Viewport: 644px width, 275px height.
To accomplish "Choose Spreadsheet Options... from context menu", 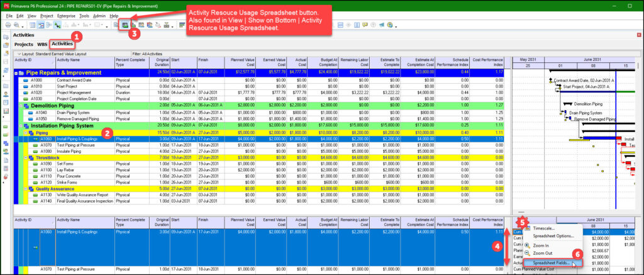I will pyautogui.click(x=553, y=236).
